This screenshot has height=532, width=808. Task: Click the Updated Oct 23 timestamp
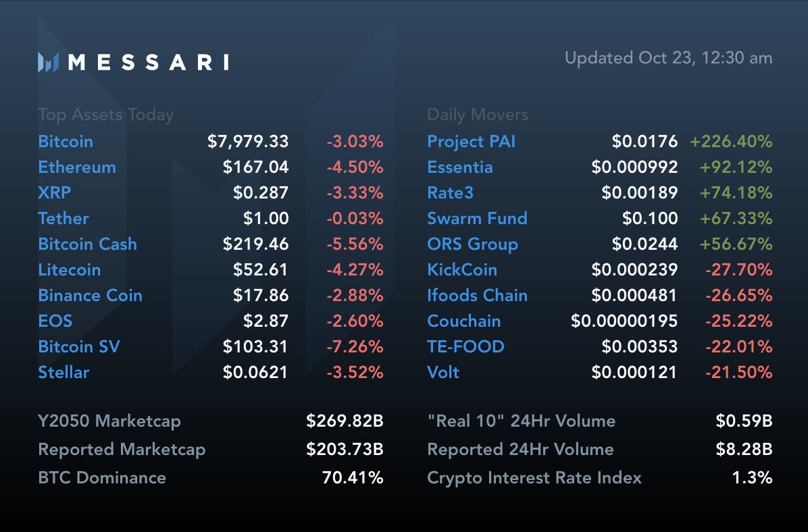click(668, 58)
